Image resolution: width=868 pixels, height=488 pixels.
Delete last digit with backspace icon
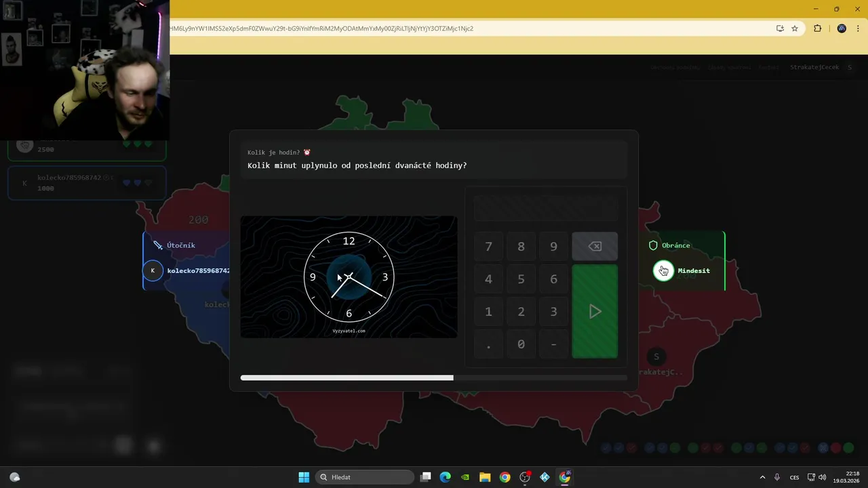595,247
